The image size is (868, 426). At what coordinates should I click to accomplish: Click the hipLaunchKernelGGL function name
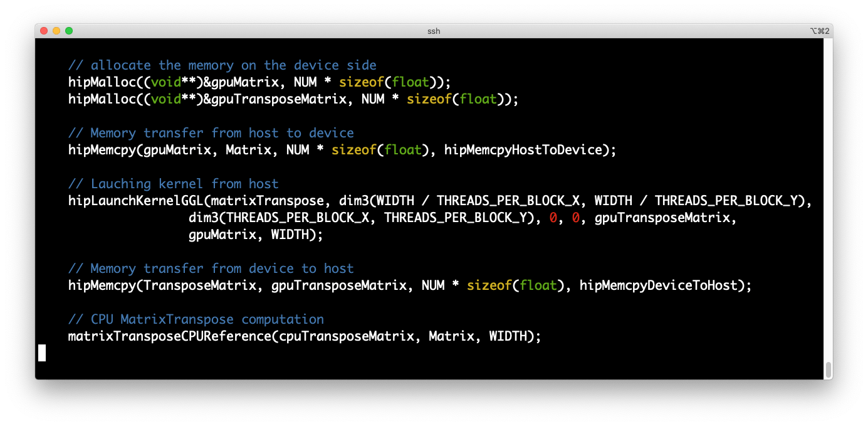pyautogui.click(x=135, y=201)
